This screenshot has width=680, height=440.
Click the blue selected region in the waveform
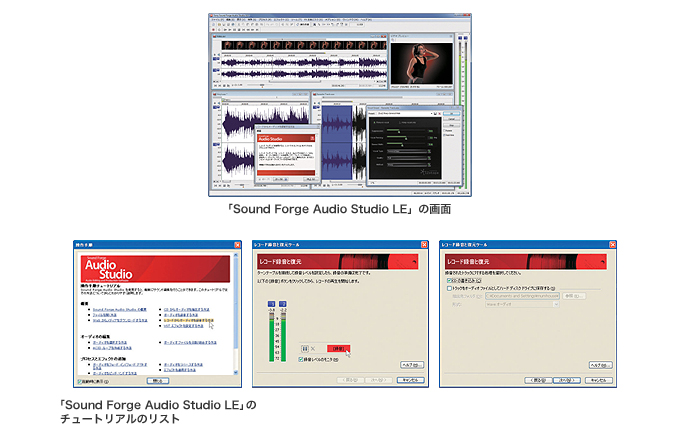[337, 143]
